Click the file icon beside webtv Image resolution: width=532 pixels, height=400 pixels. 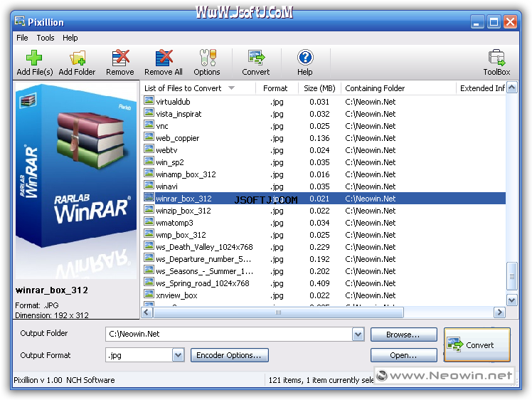pos(149,149)
